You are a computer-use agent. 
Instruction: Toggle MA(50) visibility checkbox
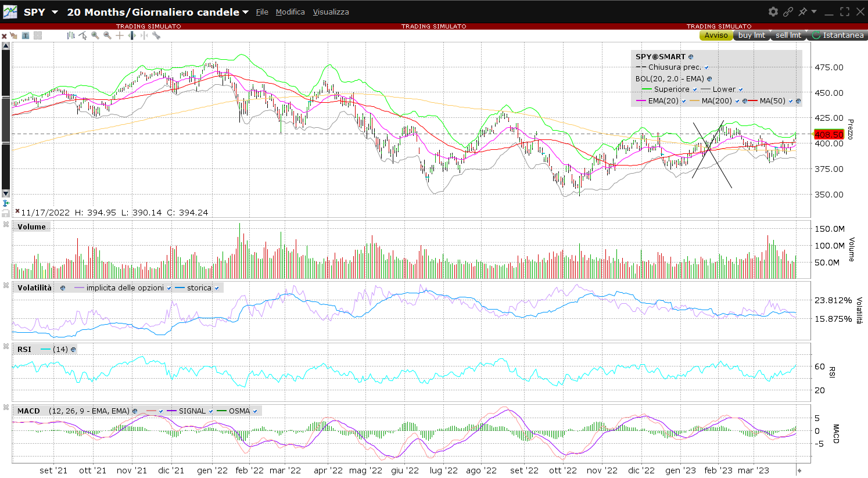pyautogui.click(x=791, y=101)
